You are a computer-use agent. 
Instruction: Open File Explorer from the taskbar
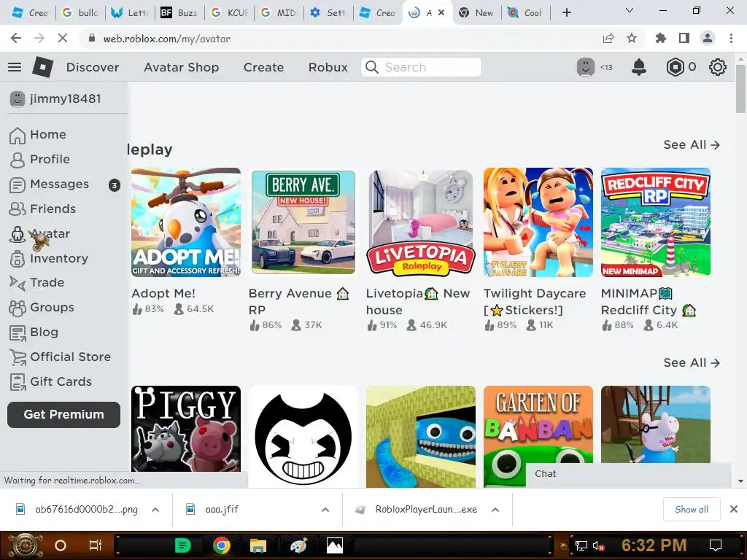click(258, 545)
